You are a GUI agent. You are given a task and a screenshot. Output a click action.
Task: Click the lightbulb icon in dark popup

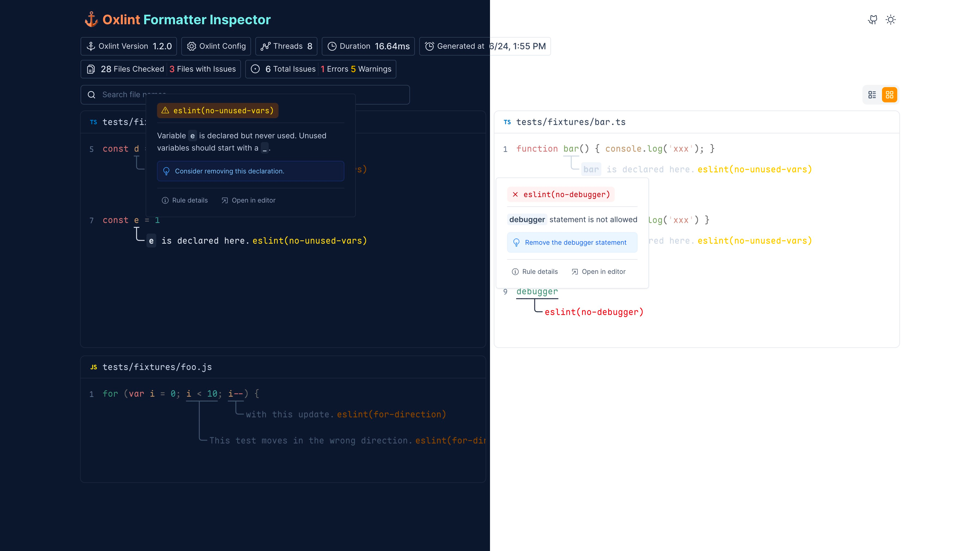166,171
